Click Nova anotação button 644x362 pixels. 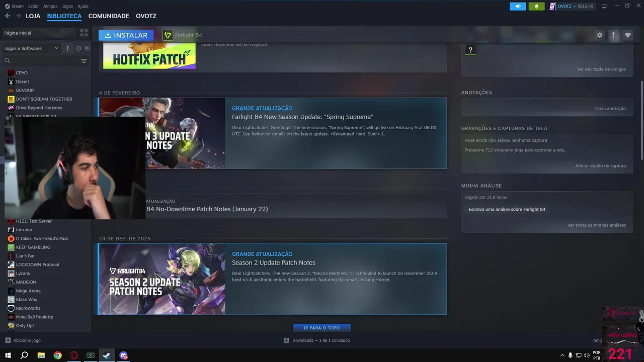click(x=610, y=109)
